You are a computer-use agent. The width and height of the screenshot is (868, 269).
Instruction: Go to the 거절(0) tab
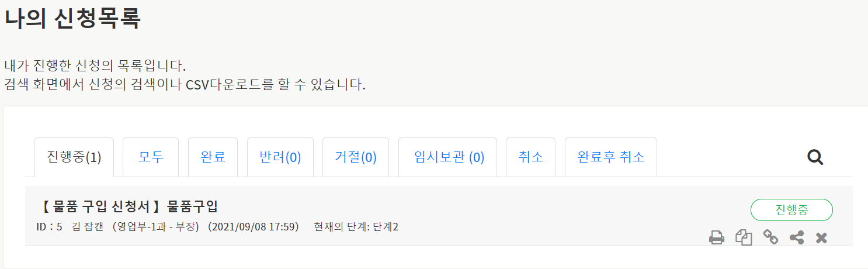[356, 157]
